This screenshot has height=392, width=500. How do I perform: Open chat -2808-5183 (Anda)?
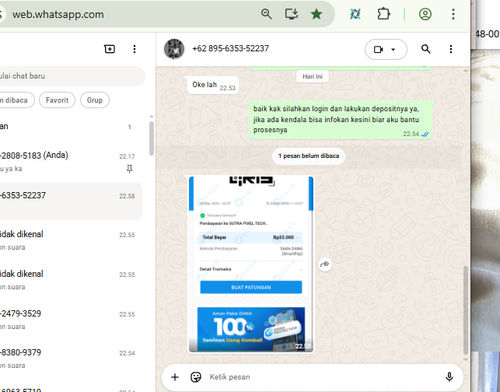point(71,162)
